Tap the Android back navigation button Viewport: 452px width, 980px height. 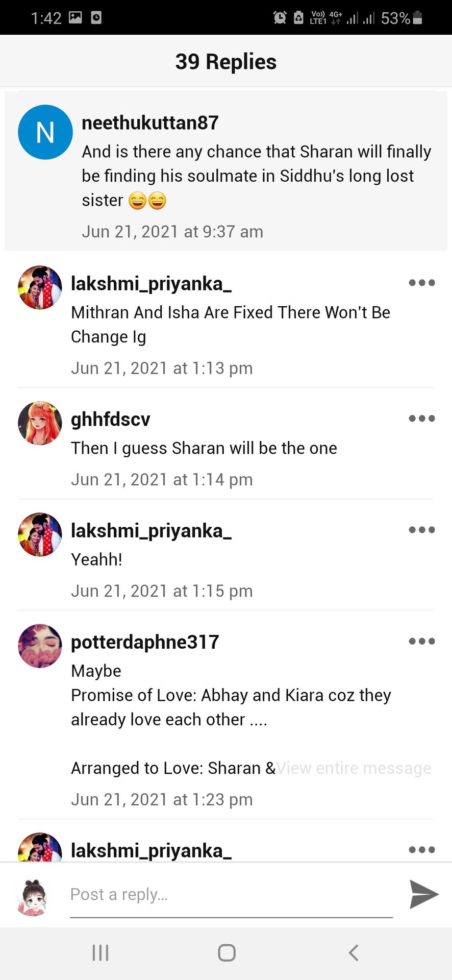[353, 952]
